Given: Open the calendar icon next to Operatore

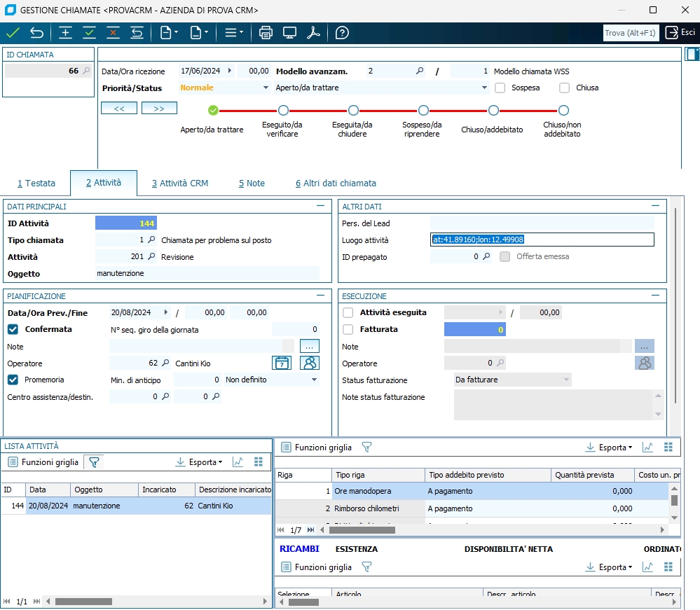Looking at the screenshot, I should [281, 363].
